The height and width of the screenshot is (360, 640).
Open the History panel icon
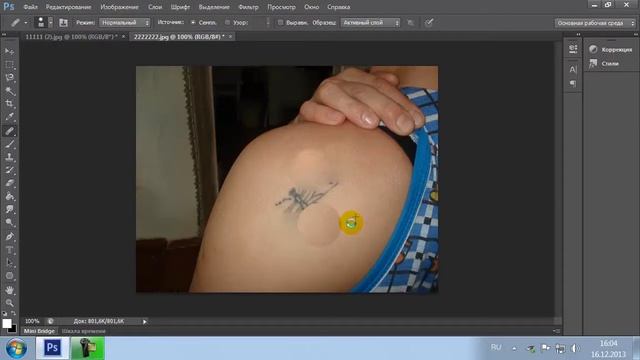click(x=573, y=49)
